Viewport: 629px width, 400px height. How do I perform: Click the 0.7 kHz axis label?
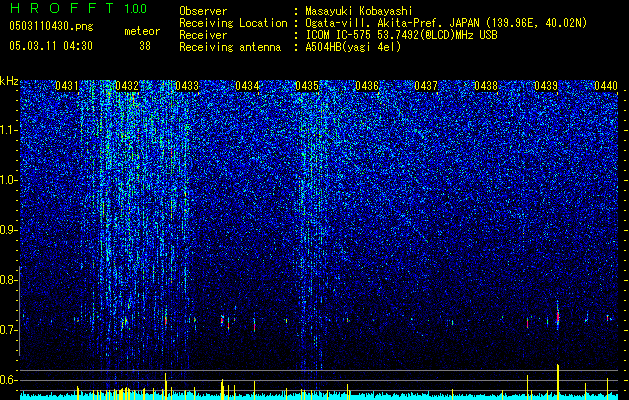coord(9,330)
